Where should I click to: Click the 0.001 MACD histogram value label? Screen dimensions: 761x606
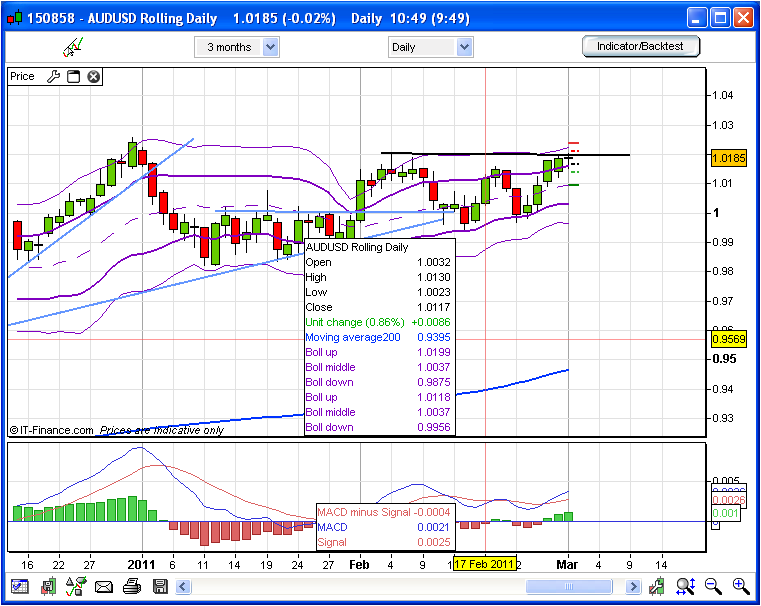tap(726, 513)
